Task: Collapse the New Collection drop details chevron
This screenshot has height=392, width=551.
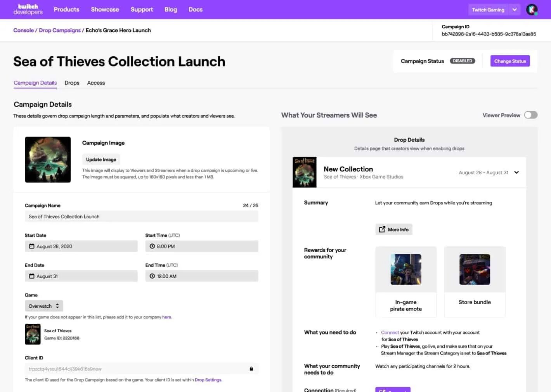Action: tap(516, 172)
